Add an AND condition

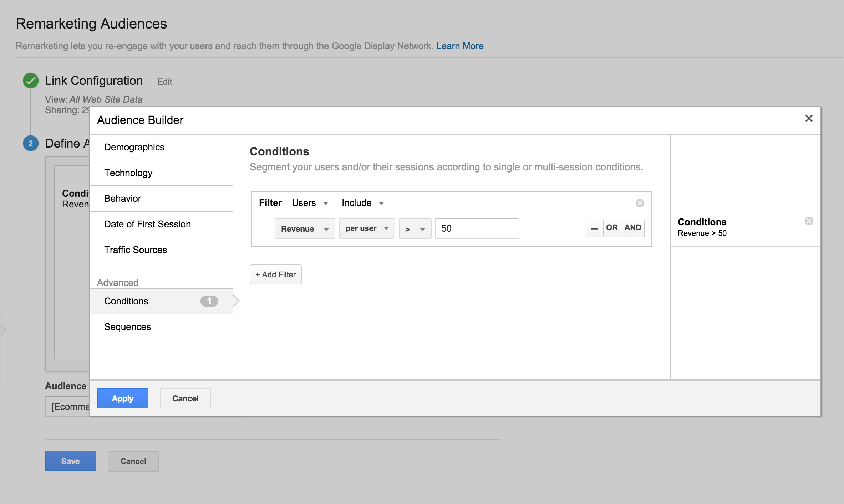click(x=632, y=228)
